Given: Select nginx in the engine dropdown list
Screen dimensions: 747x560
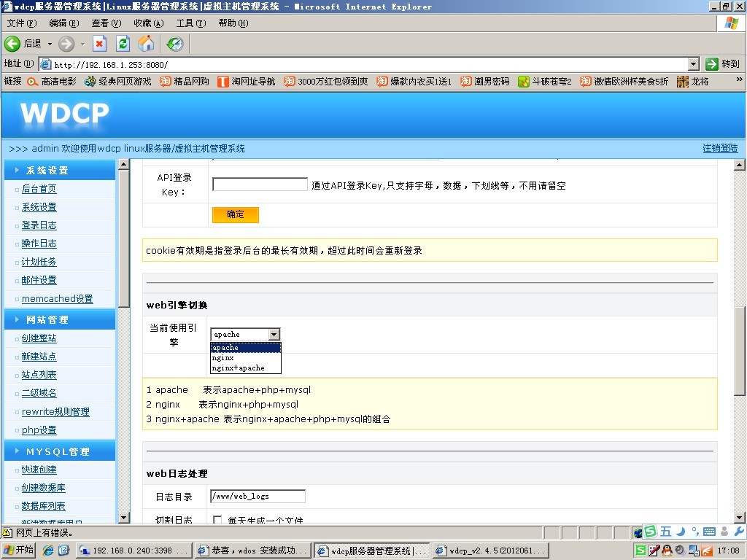Looking at the screenshot, I should (x=223, y=358).
